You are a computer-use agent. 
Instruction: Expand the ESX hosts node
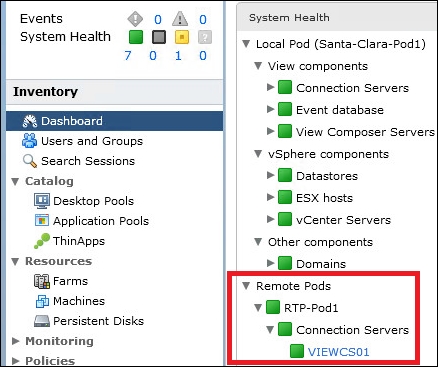(271, 197)
